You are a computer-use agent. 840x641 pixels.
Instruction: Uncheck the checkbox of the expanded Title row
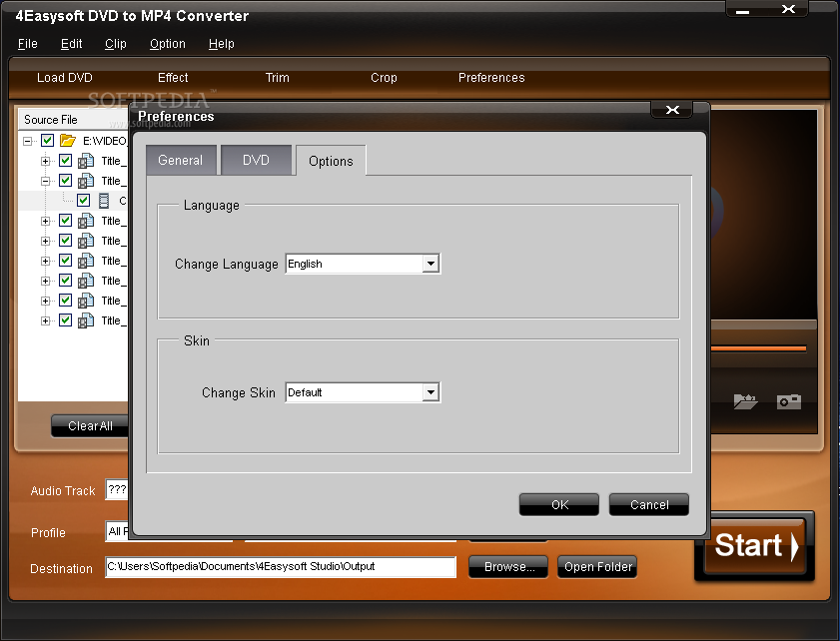click(65, 181)
